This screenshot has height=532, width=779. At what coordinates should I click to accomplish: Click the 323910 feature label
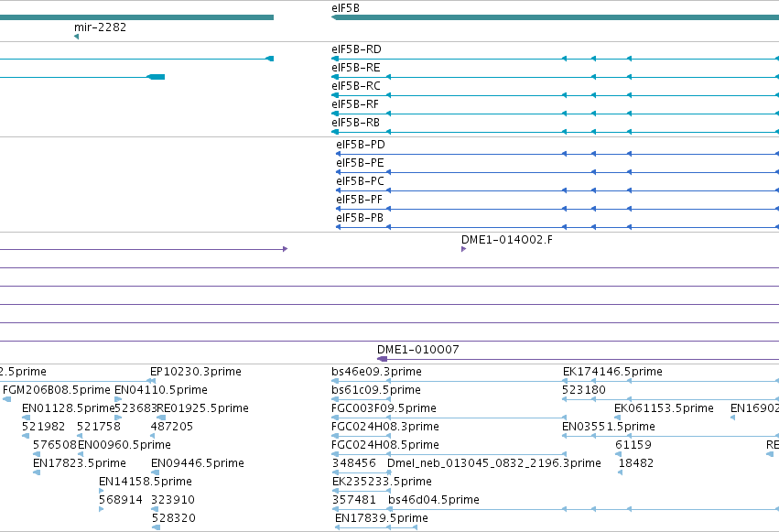pos(173,500)
